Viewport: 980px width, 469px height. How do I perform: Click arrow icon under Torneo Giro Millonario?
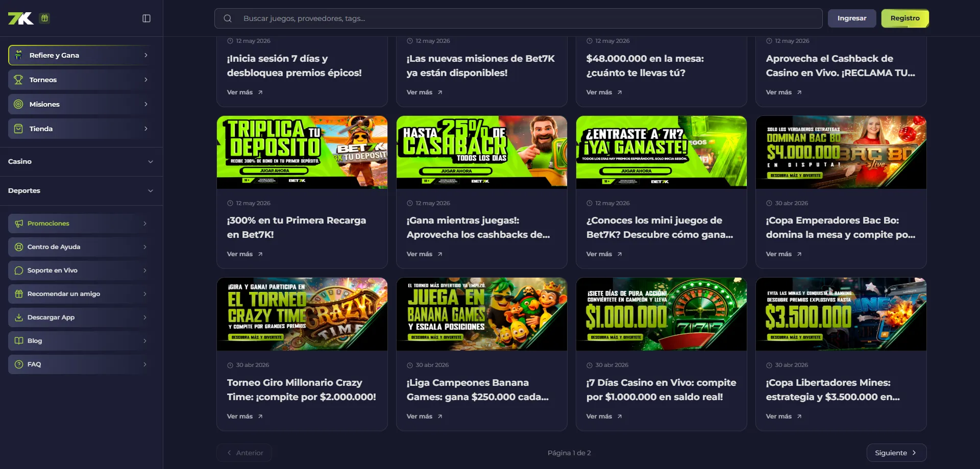click(260, 416)
